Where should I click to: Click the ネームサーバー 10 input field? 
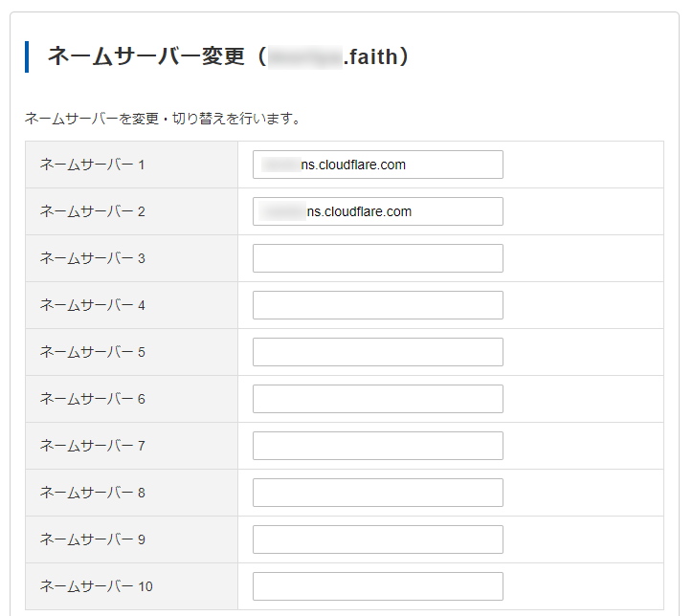point(377,586)
